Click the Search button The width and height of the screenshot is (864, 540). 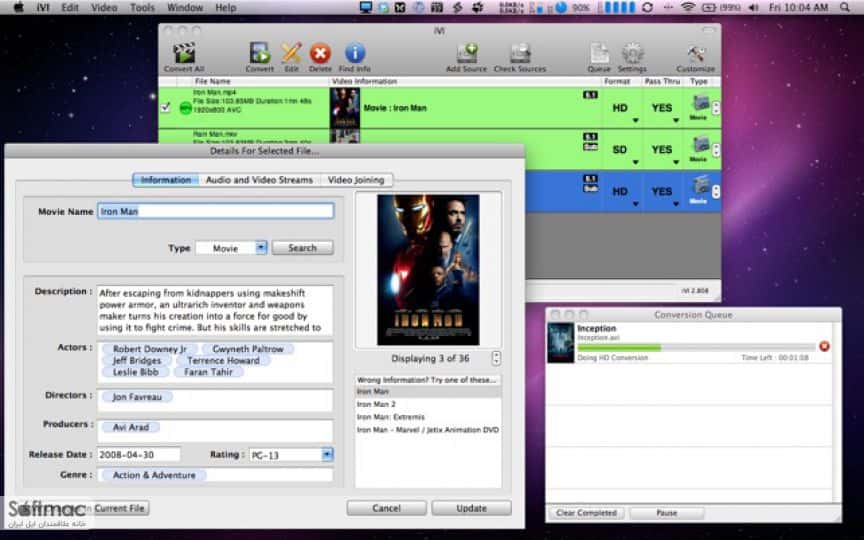click(303, 248)
